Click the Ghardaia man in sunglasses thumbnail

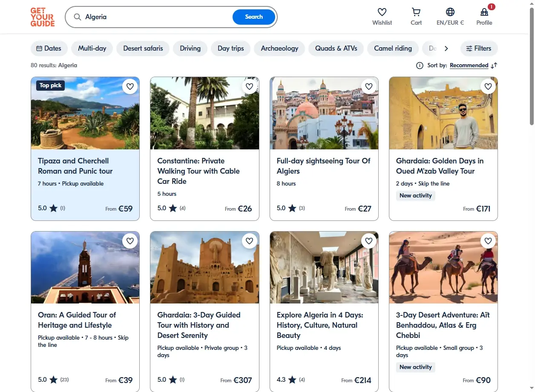click(x=443, y=113)
